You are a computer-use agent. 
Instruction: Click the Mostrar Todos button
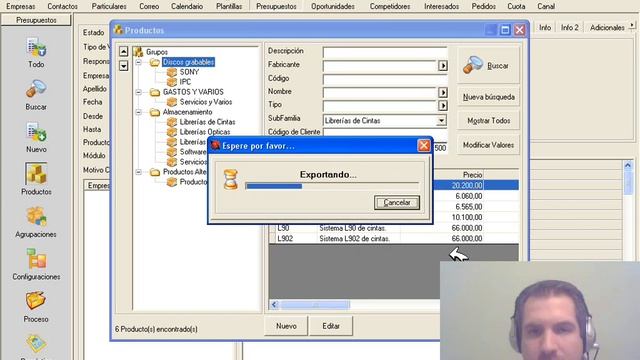[x=488, y=121]
